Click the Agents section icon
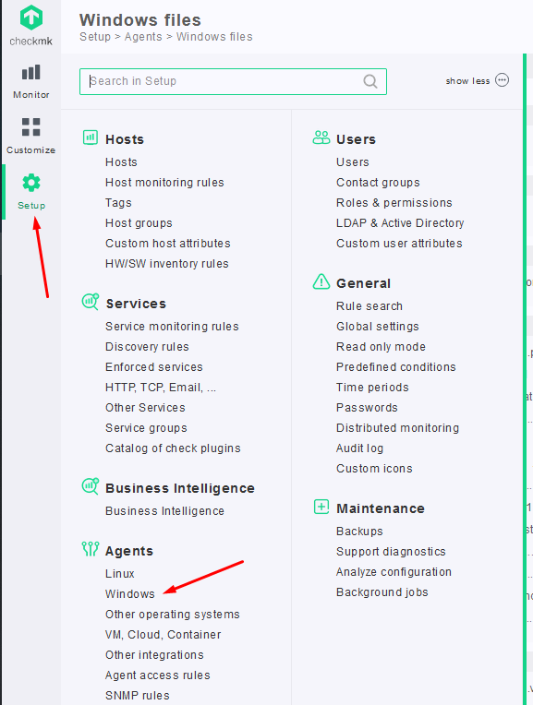This screenshot has width=533, height=705. click(x=90, y=549)
